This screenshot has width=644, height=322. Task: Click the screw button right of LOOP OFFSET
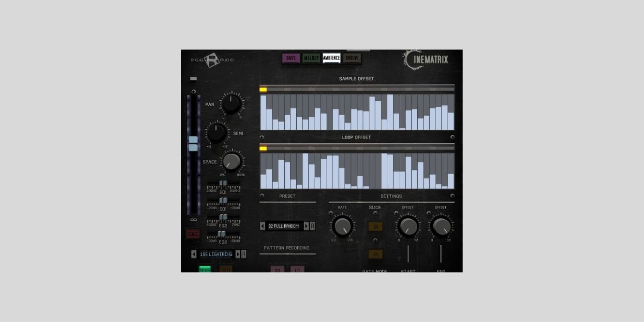coord(452,137)
